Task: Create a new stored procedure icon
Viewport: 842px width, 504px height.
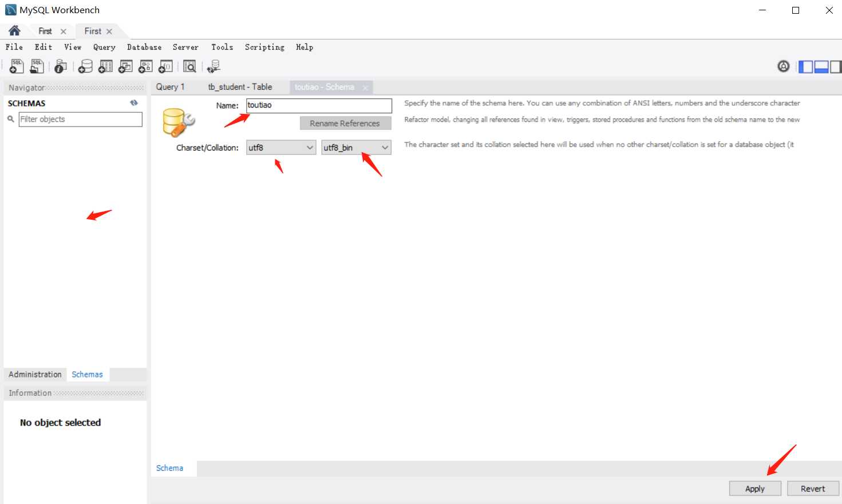Action: tap(145, 66)
